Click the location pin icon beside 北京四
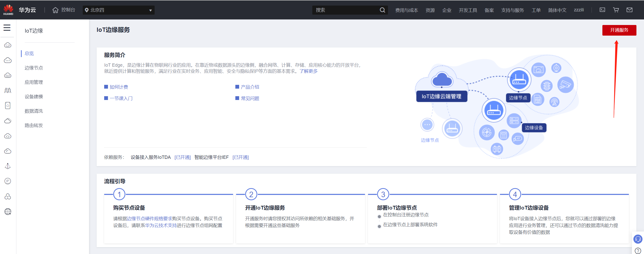This screenshot has height=254, width=644. point(87,10)
